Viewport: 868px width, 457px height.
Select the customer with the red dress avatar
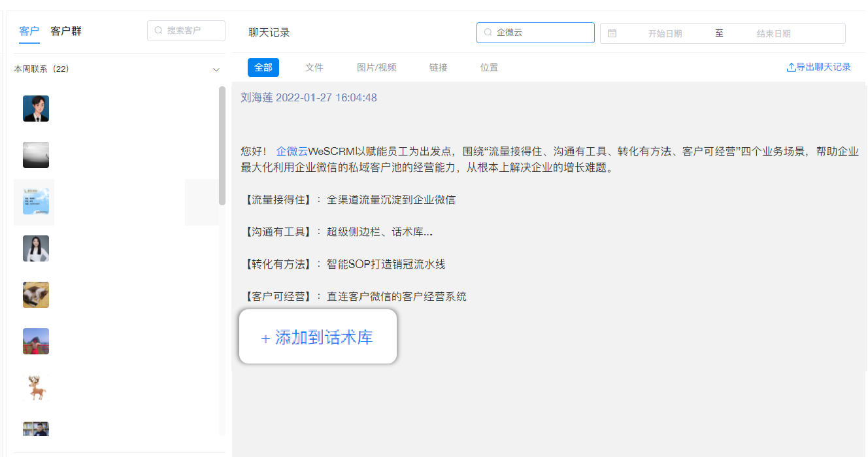coord(36,341)
